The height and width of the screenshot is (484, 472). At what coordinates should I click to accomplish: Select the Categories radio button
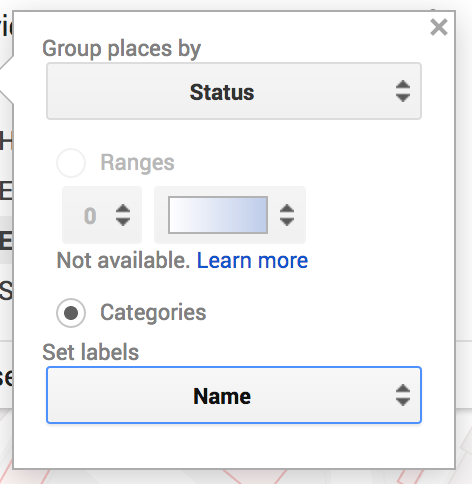pyautogui.click(x=71, y=313)
